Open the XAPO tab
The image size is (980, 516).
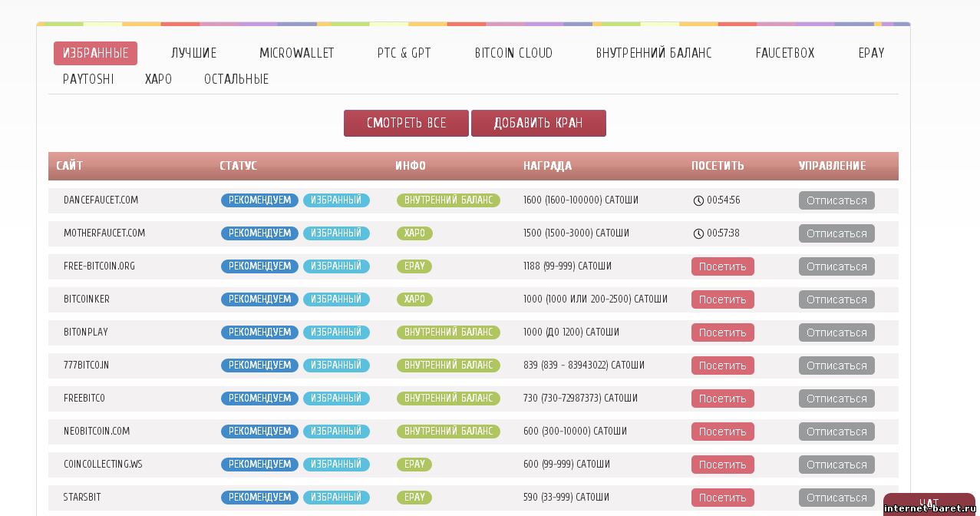click(159, 79)
